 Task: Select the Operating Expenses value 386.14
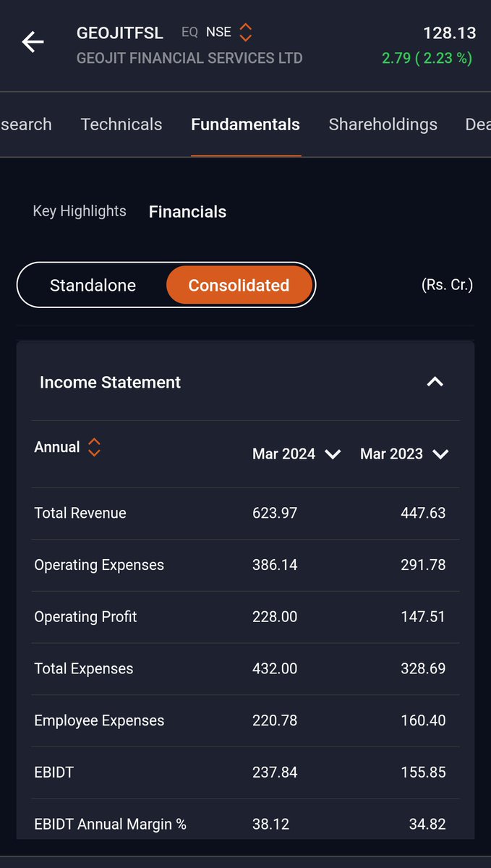point(275,565)
